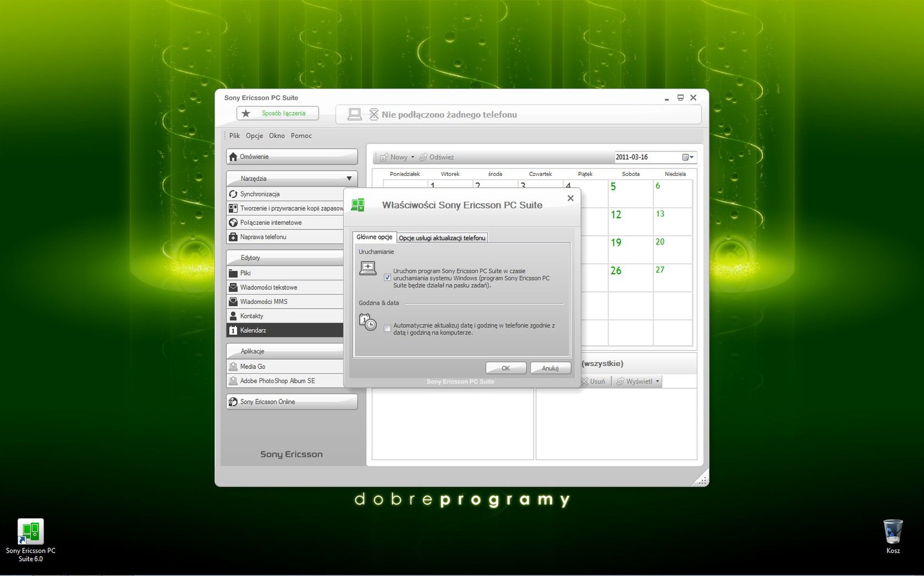Click the Aplikacje section header
The height and width of the screenshot is (576, 924).
click(x=285, y=351)
